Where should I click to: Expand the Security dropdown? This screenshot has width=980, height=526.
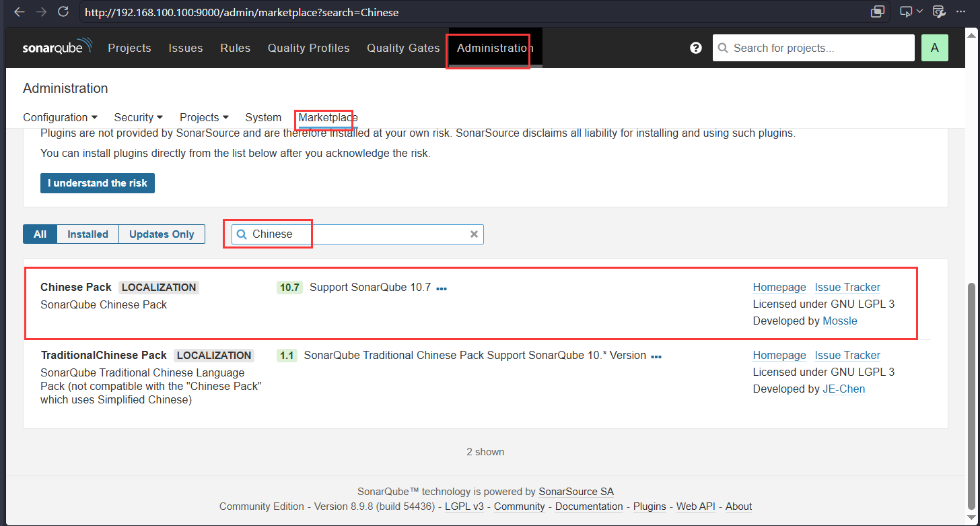point(138,117)
